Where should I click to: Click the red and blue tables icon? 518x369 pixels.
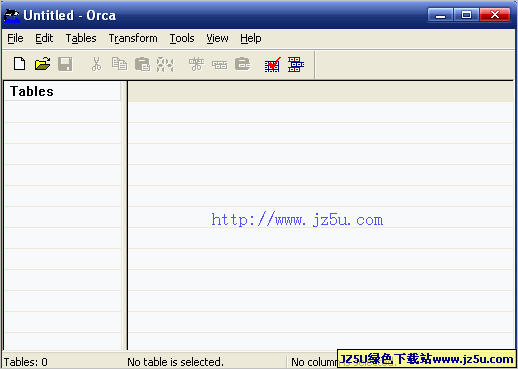(296, 64)
